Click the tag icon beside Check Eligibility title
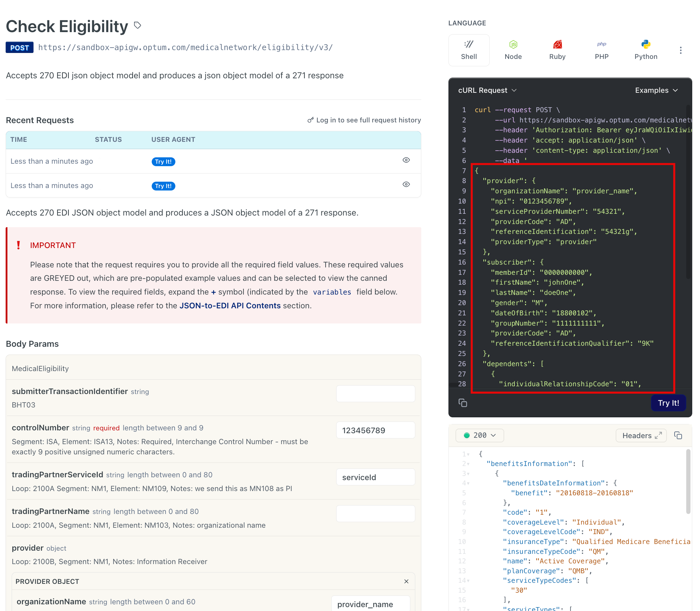The width and height of the screenshot is (700, 611). 138,25
